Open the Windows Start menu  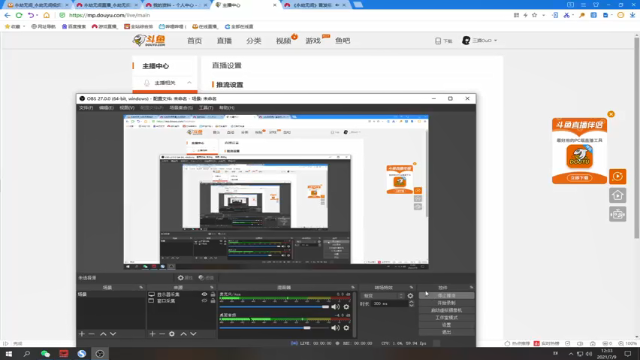(x=9, y=354)
